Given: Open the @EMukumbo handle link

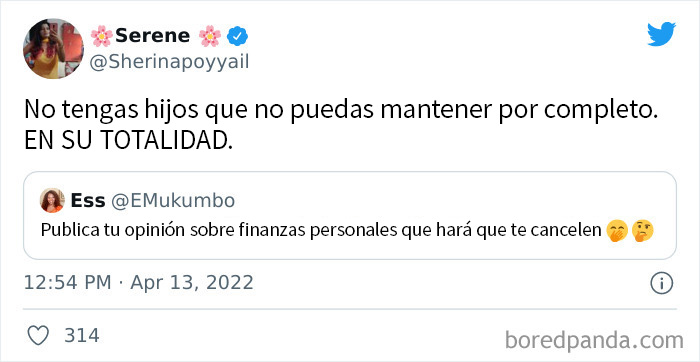Looking at the screenshot, I should point(172,201).
